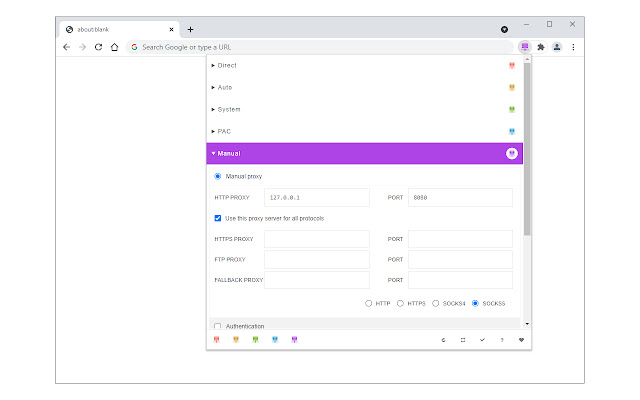The image size is (640, 400).
Task: Select blue PAC mode in bottom bar
Action: coord(275,340)
